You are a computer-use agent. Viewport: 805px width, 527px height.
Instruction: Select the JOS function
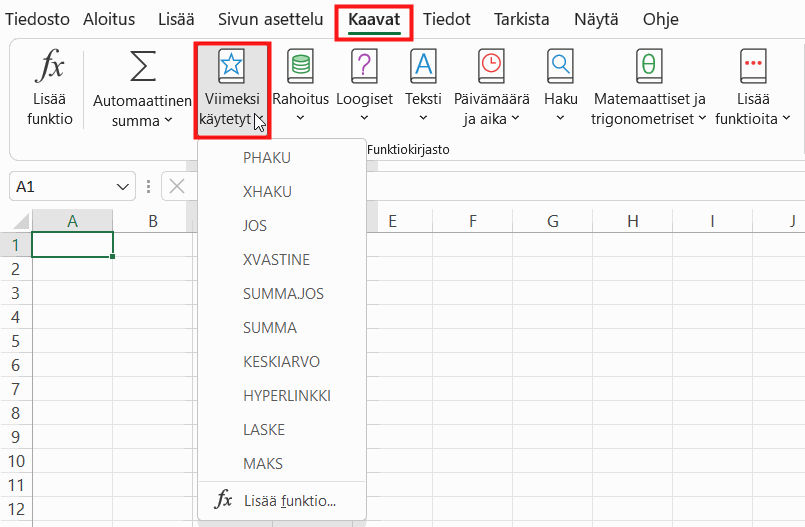click(282, 225)
